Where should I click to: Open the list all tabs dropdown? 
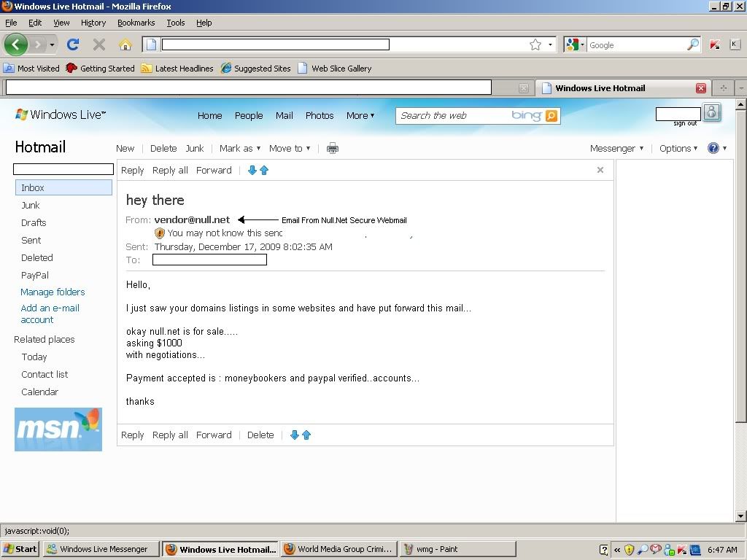point(741,88)
